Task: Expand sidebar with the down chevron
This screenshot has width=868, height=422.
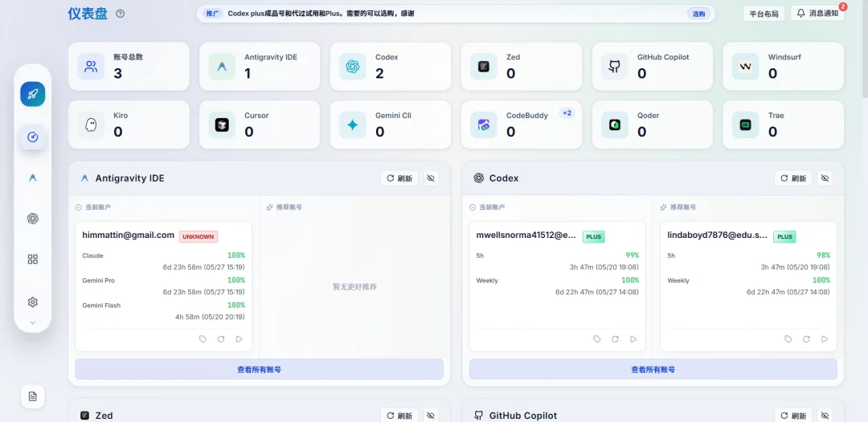Action: (x=33, y=322)
